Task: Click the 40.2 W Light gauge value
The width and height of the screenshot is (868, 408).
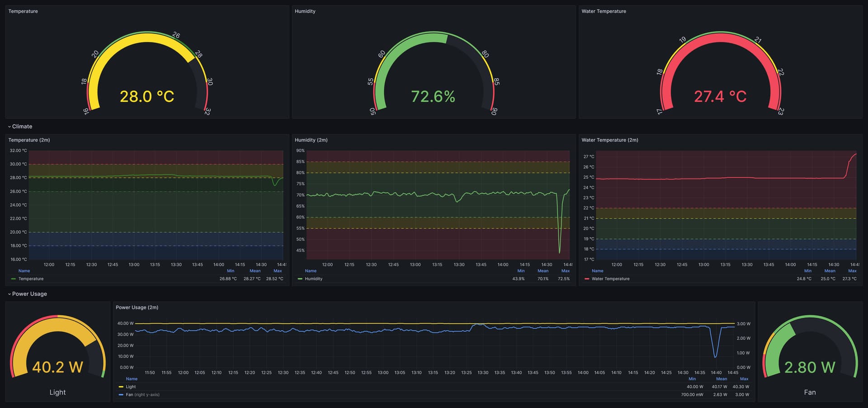Action: point(57,367)
